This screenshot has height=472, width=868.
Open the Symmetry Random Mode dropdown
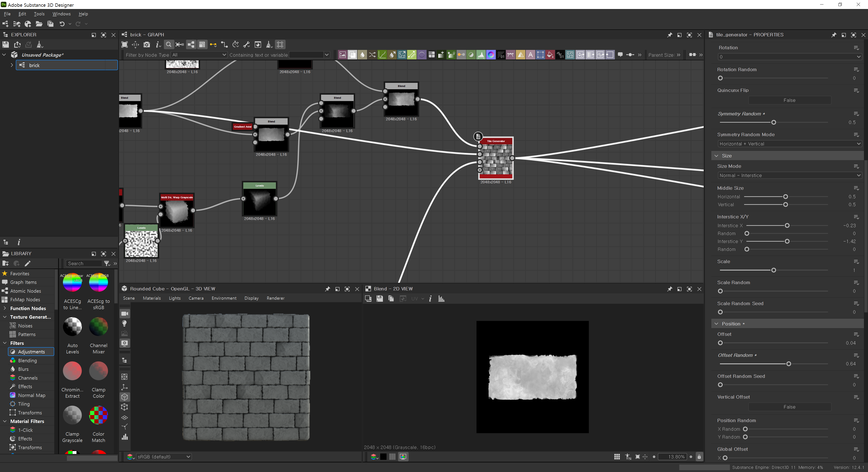[789, 144]
